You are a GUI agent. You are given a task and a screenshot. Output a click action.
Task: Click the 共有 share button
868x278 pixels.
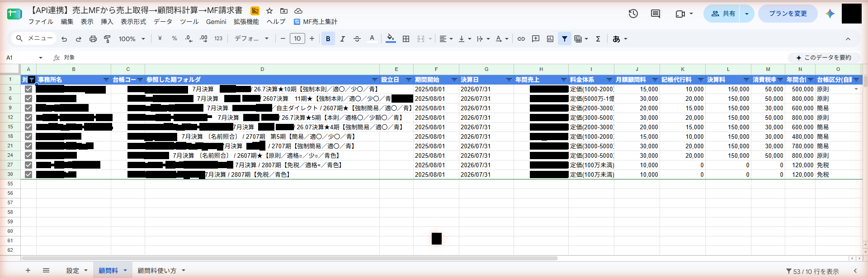pyautogui.click(x=723, y=14)
